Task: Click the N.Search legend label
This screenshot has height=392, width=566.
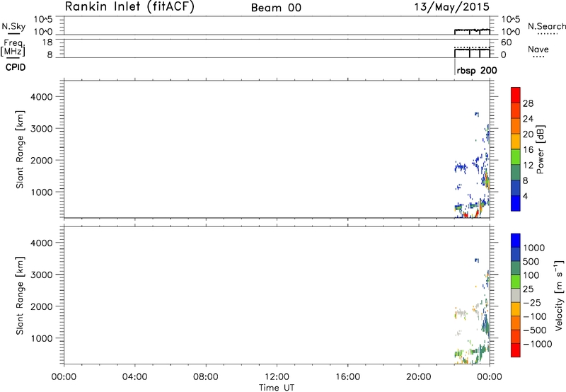Action: click(x=547, y=26)
